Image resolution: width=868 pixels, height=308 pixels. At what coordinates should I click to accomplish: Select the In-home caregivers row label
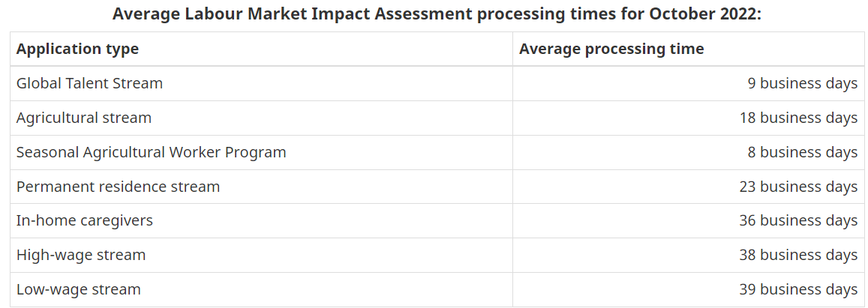click(85, 220)
